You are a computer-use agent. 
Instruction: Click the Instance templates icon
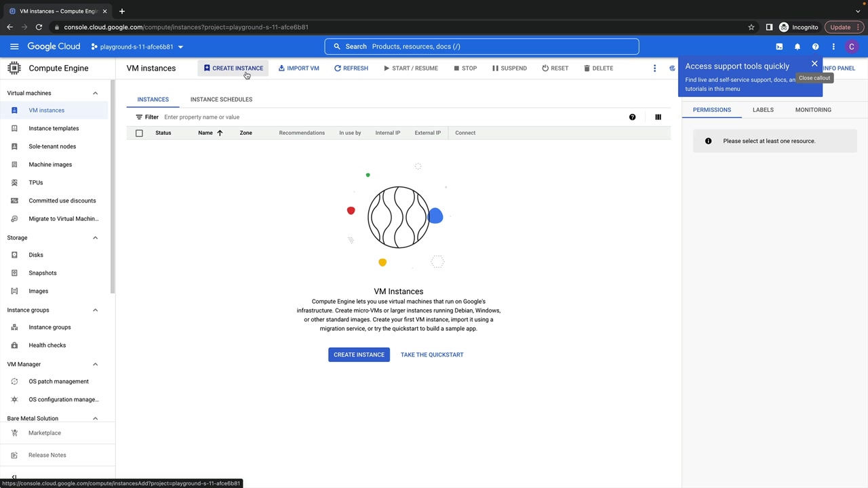(14, 128)
